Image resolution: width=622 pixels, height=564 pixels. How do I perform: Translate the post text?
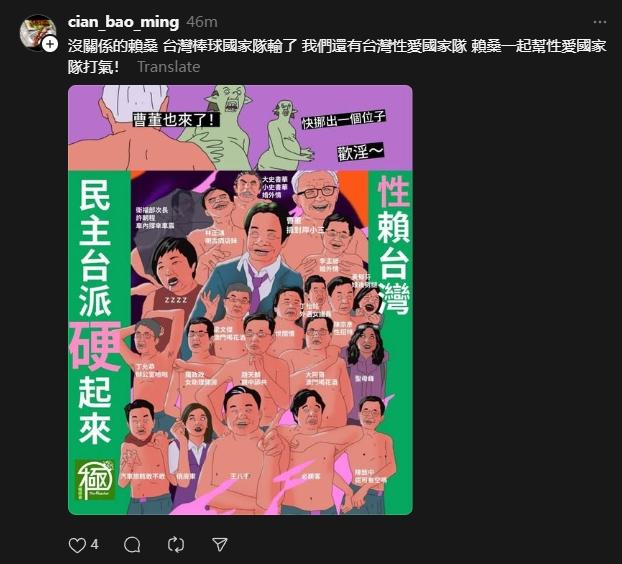coord(169,67)
